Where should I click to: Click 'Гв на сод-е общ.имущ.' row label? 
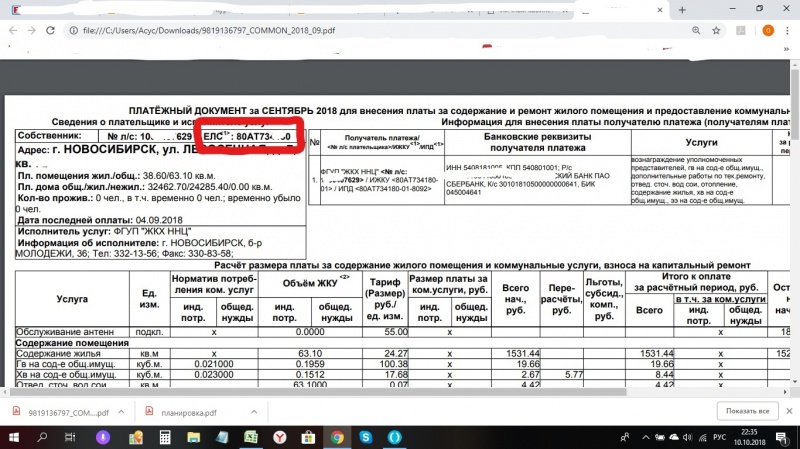tap(66, 364)
